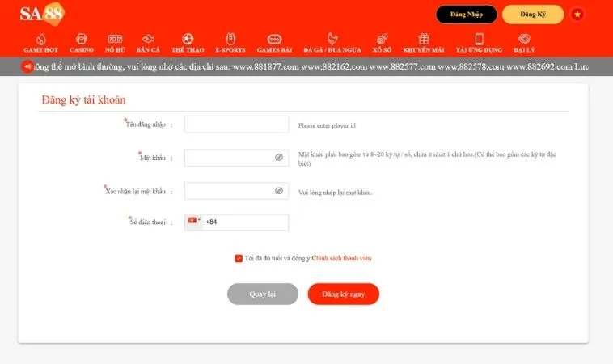Focus the Tên đăng nhập input field
The image size is (613, 364).
(236, 125)
